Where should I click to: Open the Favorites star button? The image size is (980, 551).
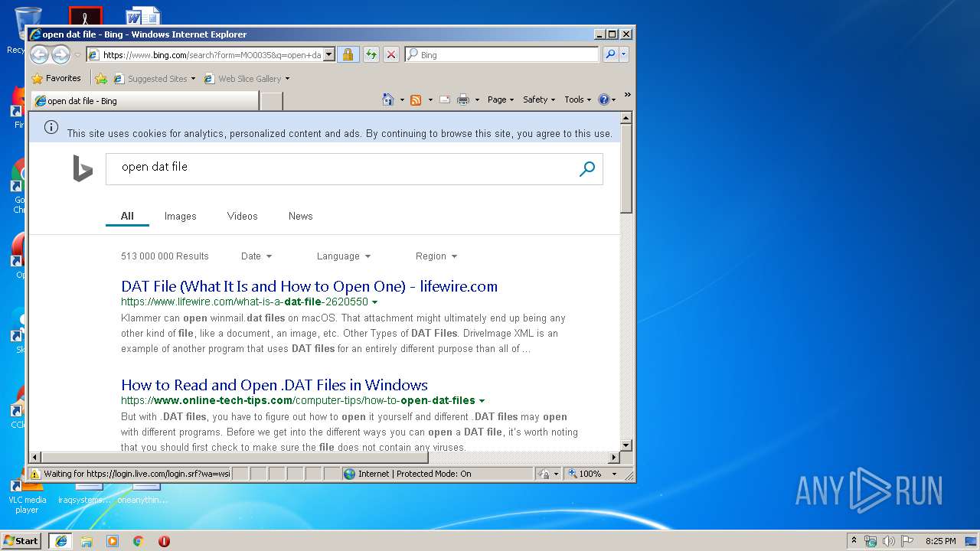pyautogui.click(x=56, y=78)
